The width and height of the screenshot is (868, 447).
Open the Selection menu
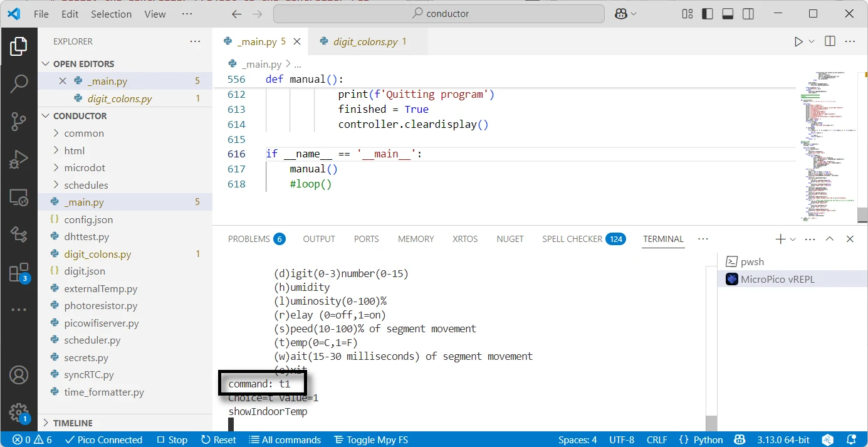112,14
